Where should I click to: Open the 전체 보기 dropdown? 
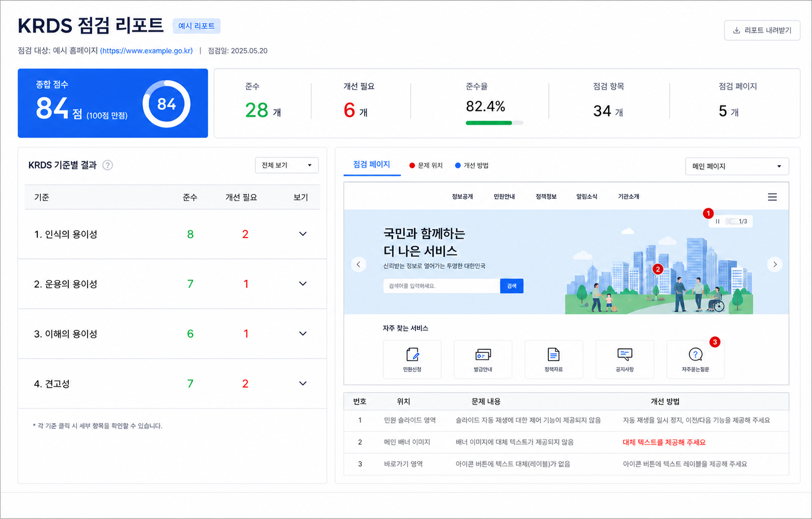click(286, 165)
